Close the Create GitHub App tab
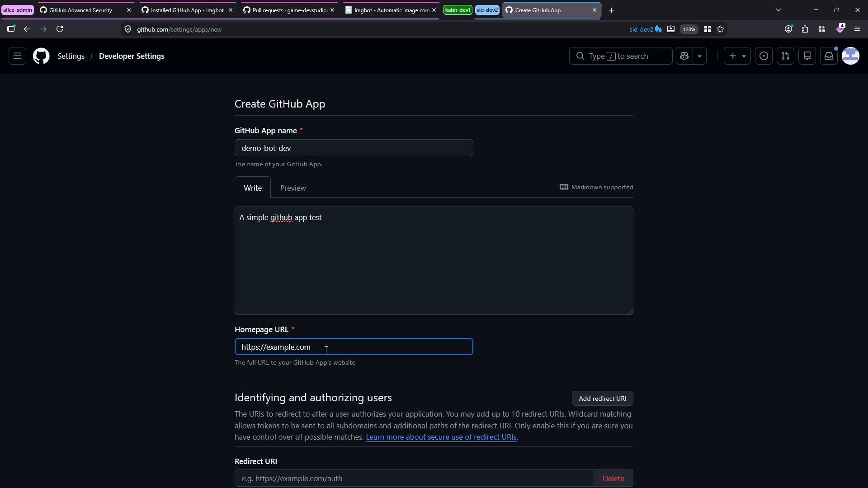The width and height of the screenshot is (868, 488). point(594,10)
